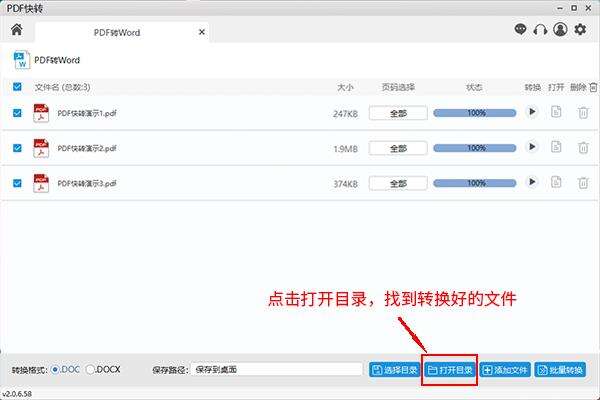Viewport: 600px width, 400px height.
Task: Toggle the select-all files checkbox
Action: 17,87
